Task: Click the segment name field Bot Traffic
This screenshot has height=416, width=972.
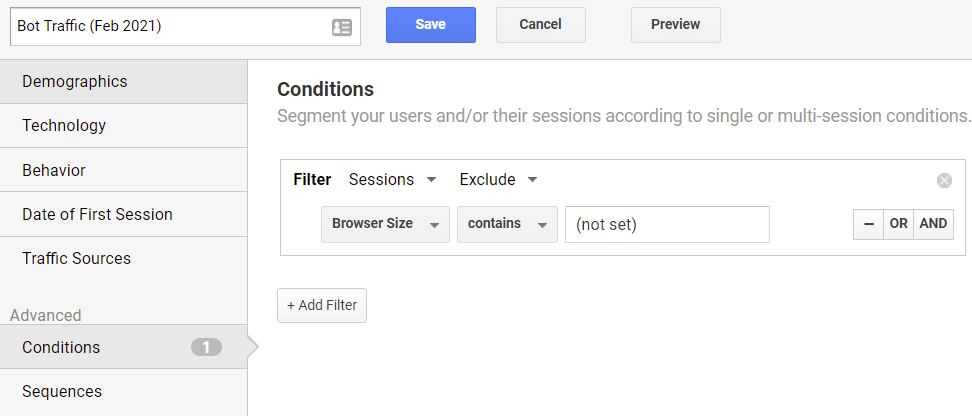Action: point(185,27)
